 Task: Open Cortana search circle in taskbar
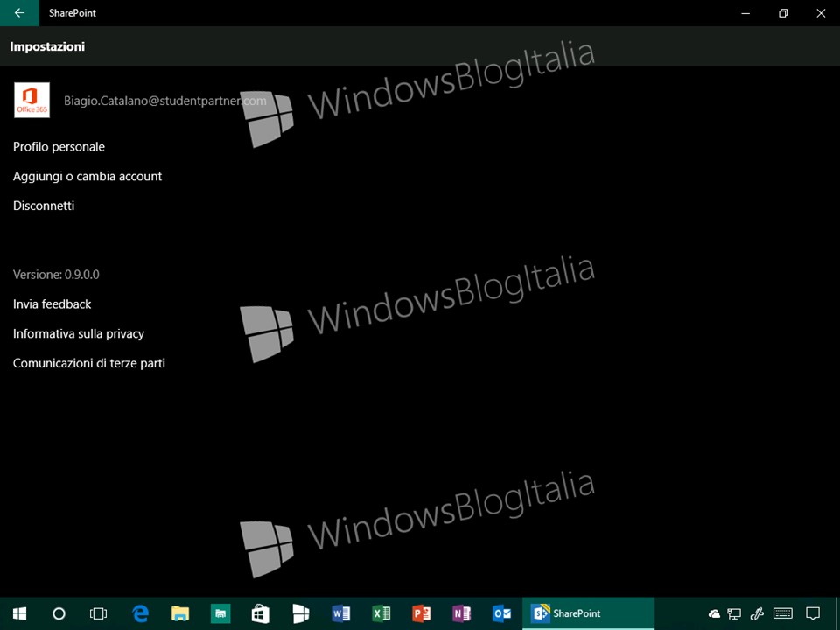tap(59, 613)
